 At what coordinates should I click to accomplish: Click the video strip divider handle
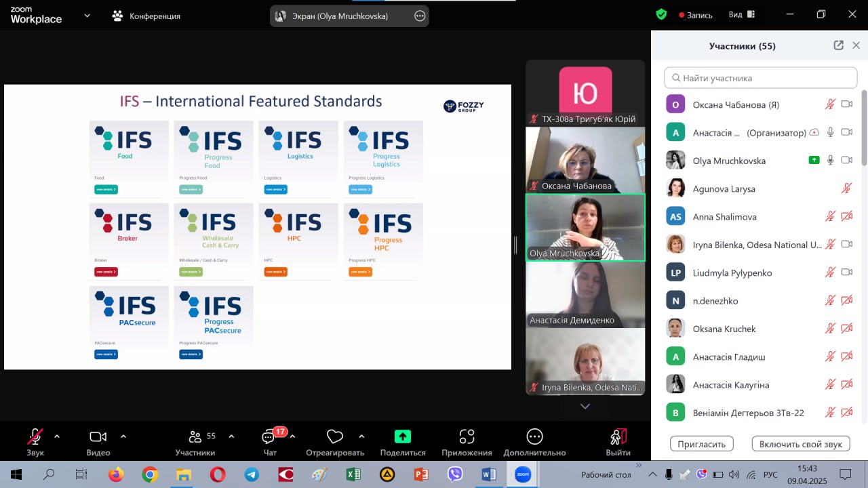tap(515, 245)
